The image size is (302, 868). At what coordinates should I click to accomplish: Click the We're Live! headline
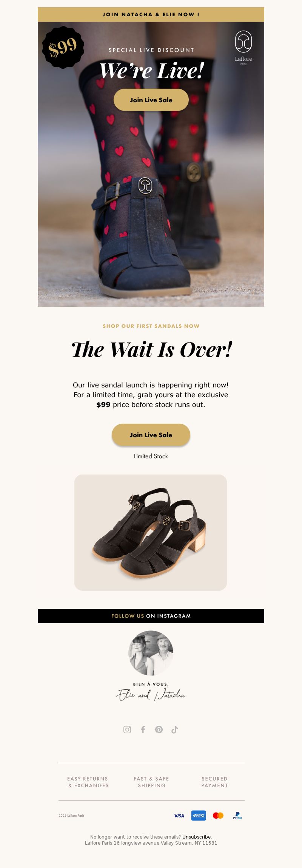(x=152, y=71)
